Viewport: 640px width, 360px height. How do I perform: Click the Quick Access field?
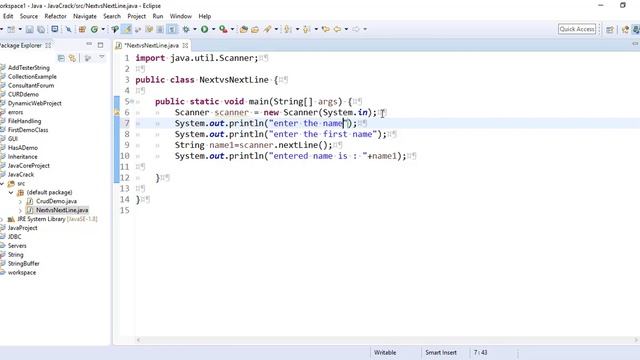tap(577, 29)
